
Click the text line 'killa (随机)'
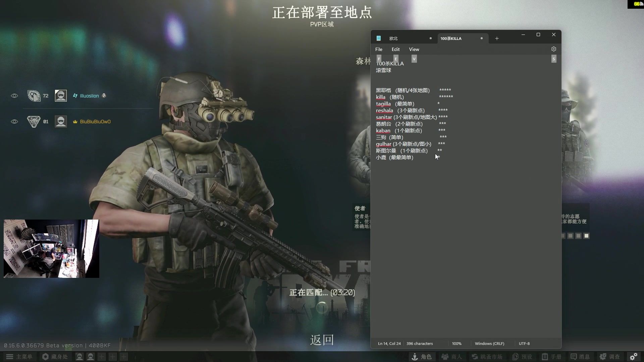(390, 97)
